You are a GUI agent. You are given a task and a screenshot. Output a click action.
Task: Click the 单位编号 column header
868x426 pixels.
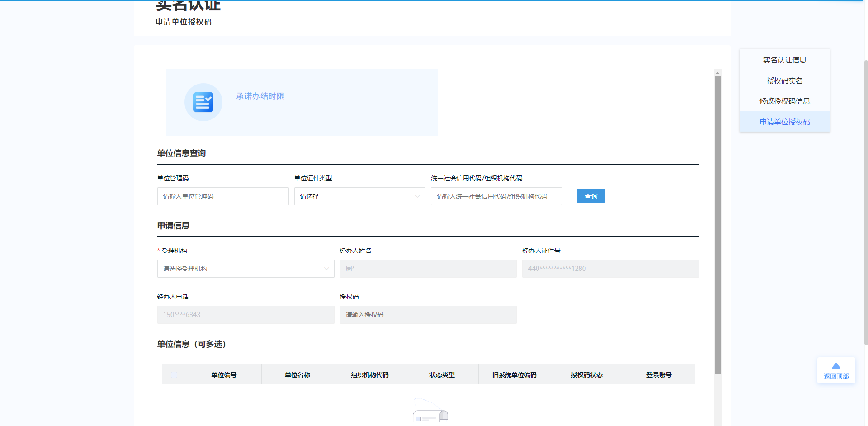(x=224, y=375)
